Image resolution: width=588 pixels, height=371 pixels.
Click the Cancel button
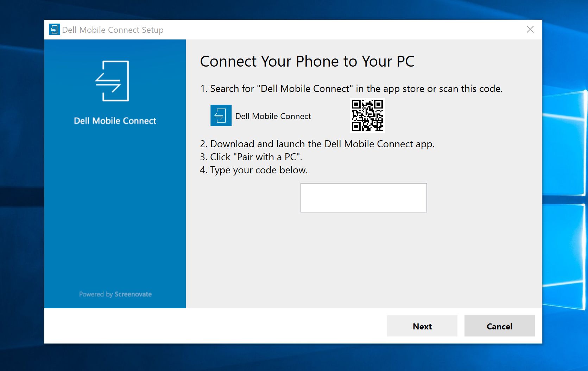(499, 326)
